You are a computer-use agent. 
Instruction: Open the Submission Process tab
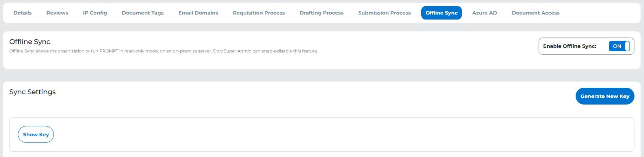(384, 13)
